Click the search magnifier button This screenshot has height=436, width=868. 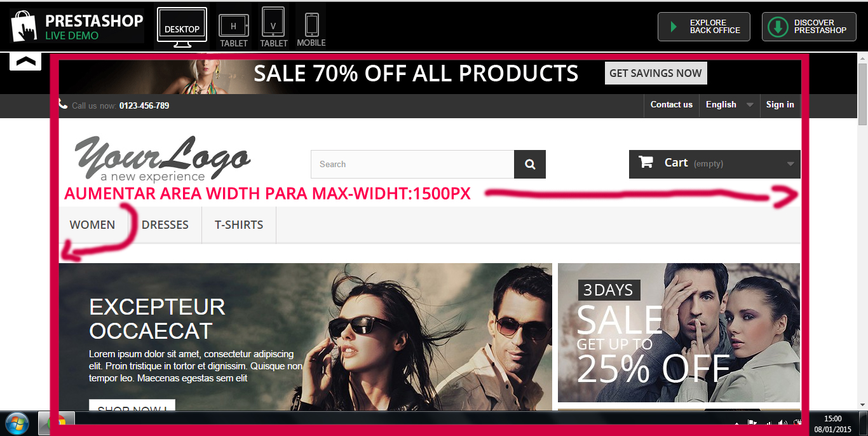click(530, 165)
